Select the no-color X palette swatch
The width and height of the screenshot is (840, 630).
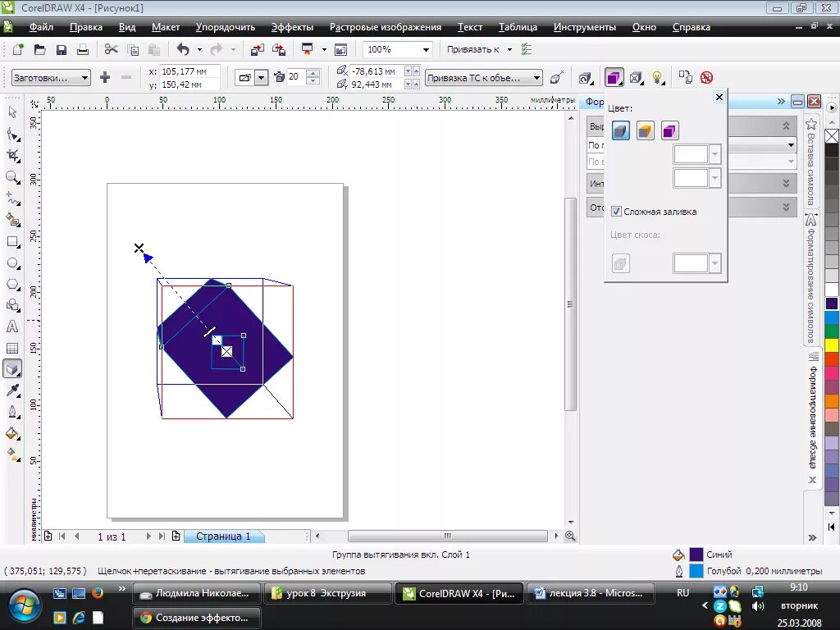(x=832, y=136)
